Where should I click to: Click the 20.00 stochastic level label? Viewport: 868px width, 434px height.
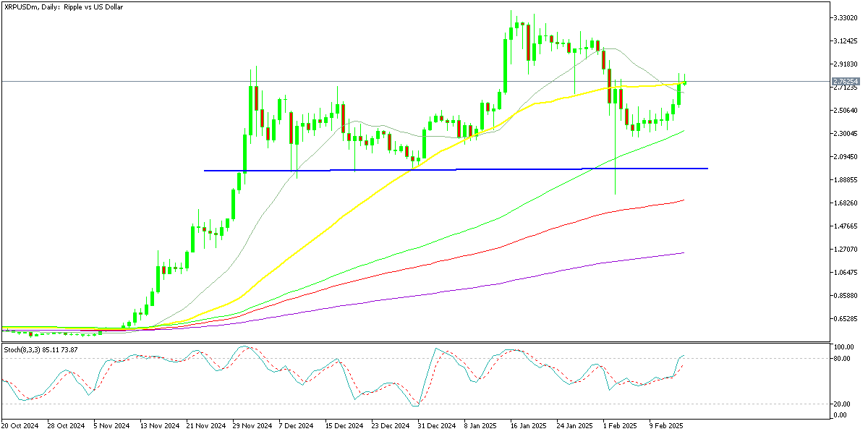(x=842, y=404)
